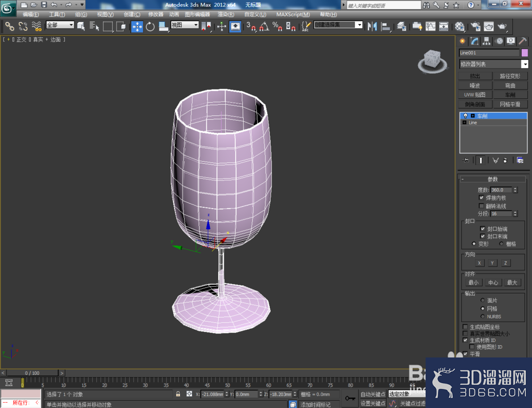Viewport: 532px width, 408px height.
Task: Click the Line001 object color swatch
Action: click(525, 53)
